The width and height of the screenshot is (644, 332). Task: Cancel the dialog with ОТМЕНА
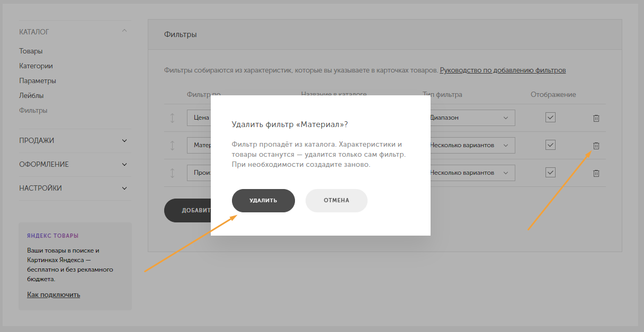coord(336,201)
